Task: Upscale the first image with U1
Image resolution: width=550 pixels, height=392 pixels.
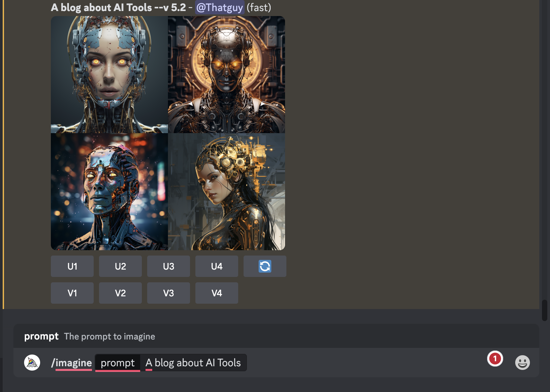Action: pos(72,266)
